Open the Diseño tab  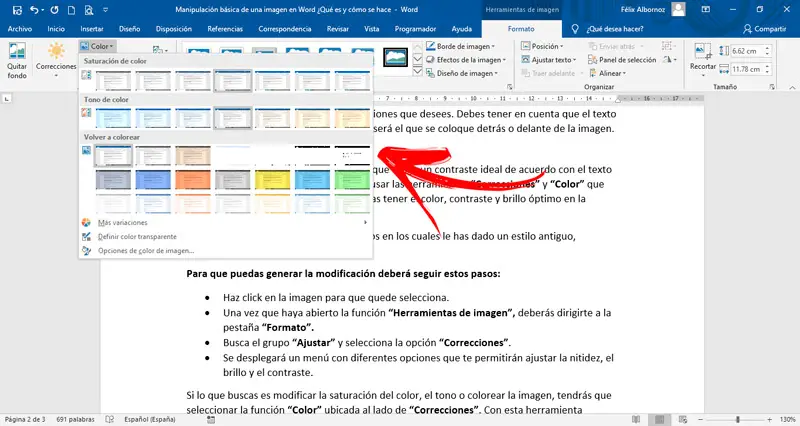tap(130, 29)
